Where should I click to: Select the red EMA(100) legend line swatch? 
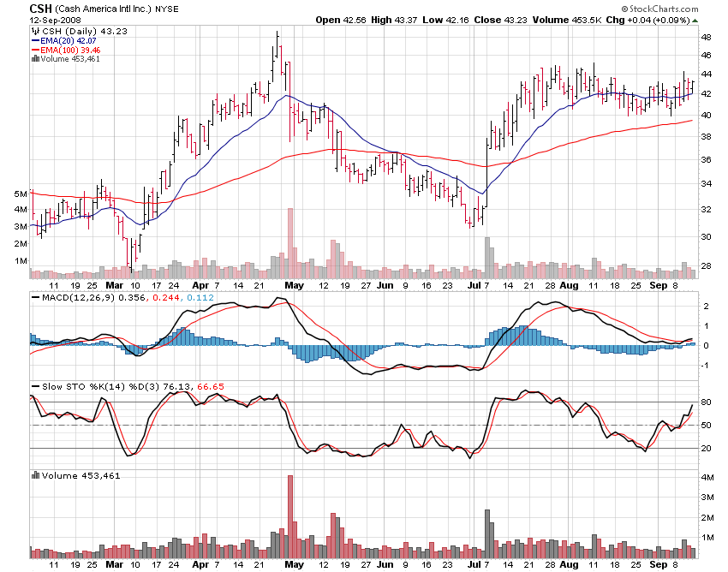click(36, 50)
